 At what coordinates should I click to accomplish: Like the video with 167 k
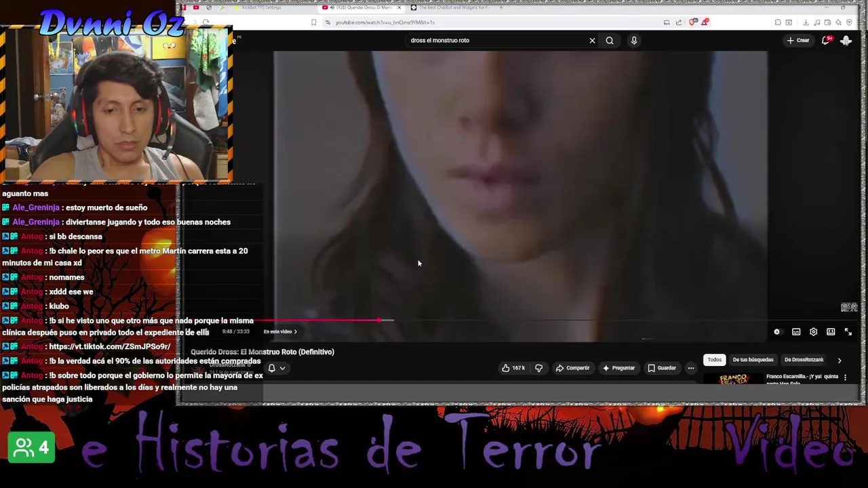pos(513,368)
